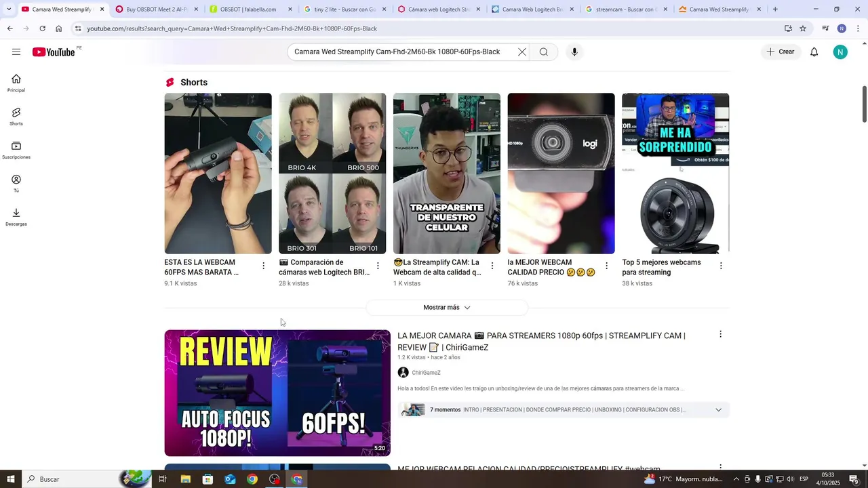Open the YouTube hamburger guide menu
Viewport: 868px width, 488px height.
[x=16, y=52]
